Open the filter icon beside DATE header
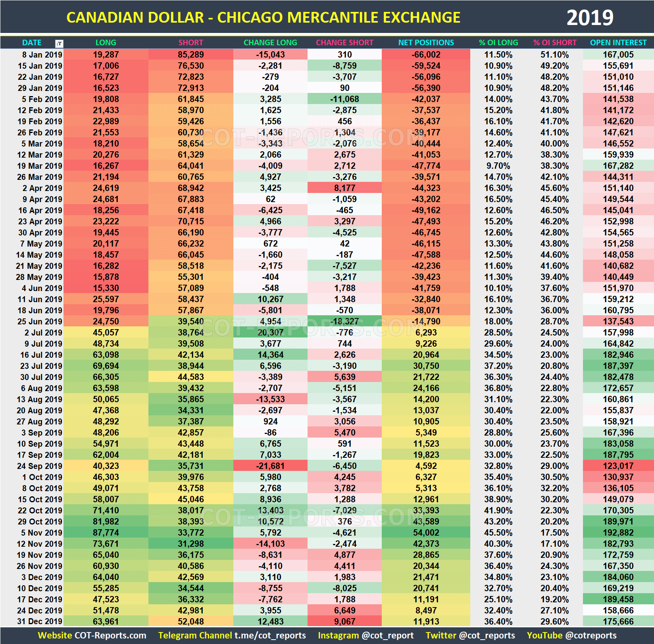 tap(59, 43)
